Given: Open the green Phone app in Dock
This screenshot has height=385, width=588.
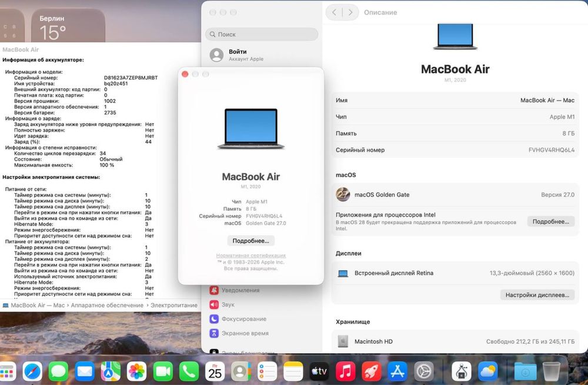Looking at the screenshot, I should pos(189,372).
